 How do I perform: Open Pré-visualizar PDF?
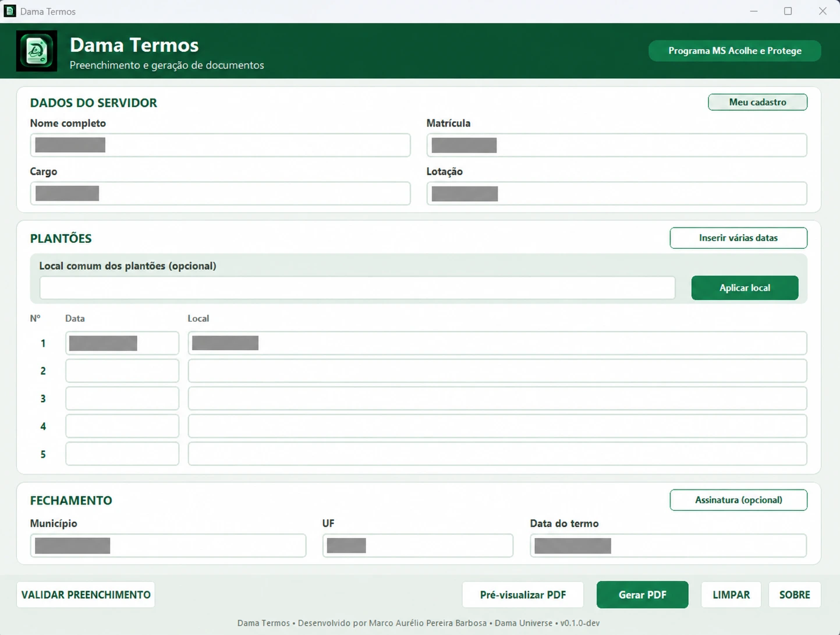click(523, 595)
